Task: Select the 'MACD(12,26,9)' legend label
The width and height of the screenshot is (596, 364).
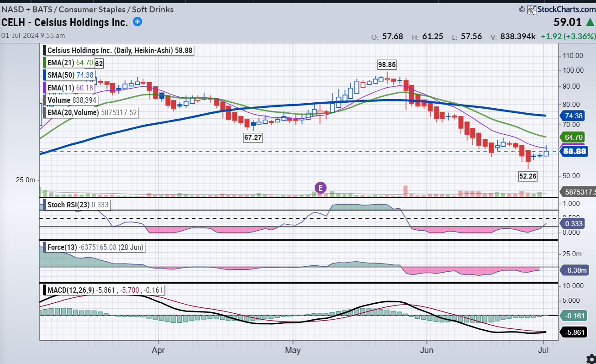Action: (103, 290)
